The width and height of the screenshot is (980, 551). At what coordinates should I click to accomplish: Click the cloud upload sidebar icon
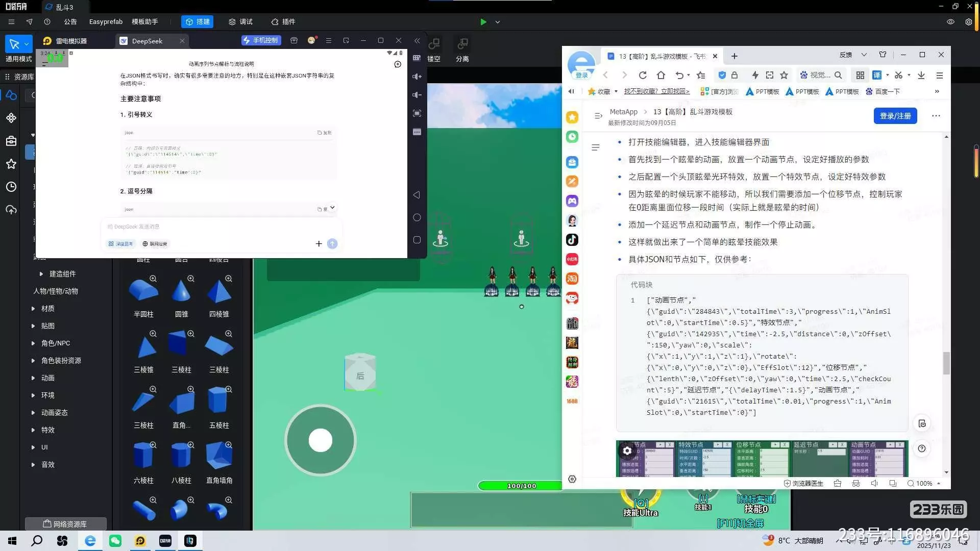coord(11,210)
